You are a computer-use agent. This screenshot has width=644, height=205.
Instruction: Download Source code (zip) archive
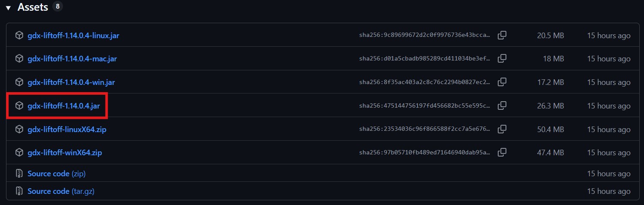pyautogui.click(x=57, y=174)
